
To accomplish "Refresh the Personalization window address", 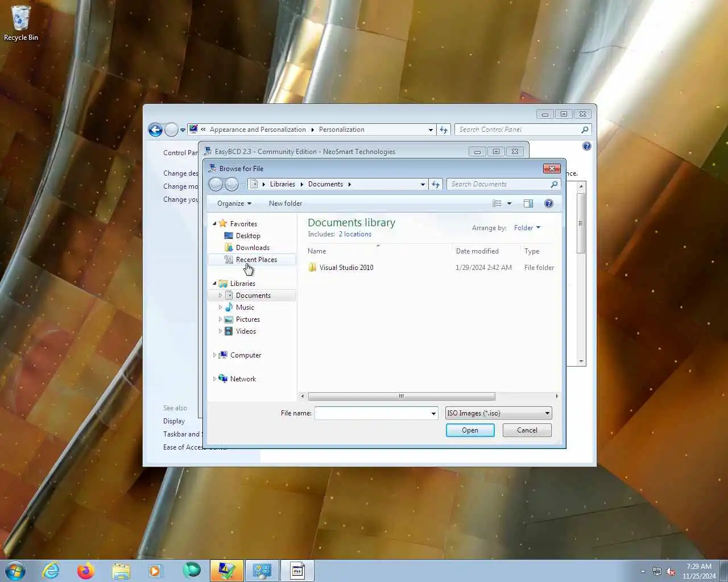I will [444, 130].
